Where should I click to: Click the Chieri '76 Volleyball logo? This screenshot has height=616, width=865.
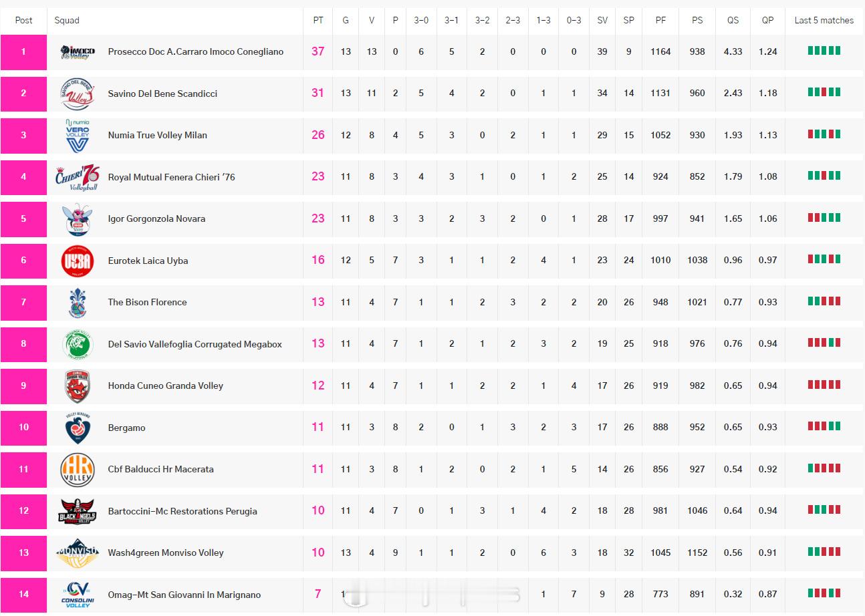(x=78, y=177)
